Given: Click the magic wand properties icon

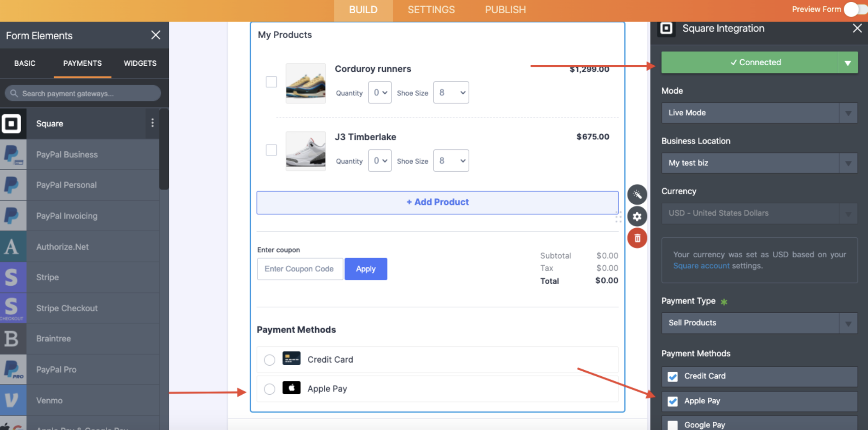Looking at the screenshot, I should click(637, 194).
